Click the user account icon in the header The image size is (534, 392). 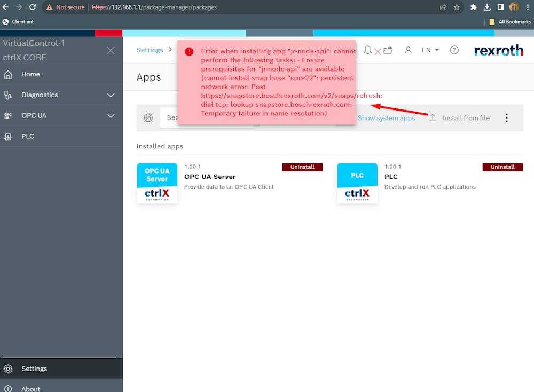[x=407, y=50]
